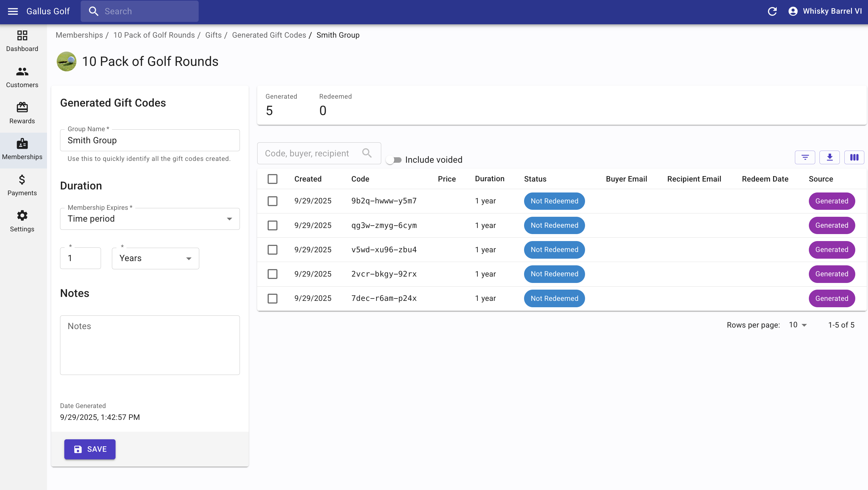Click into the Notes text area

click(x=150, y=345)
